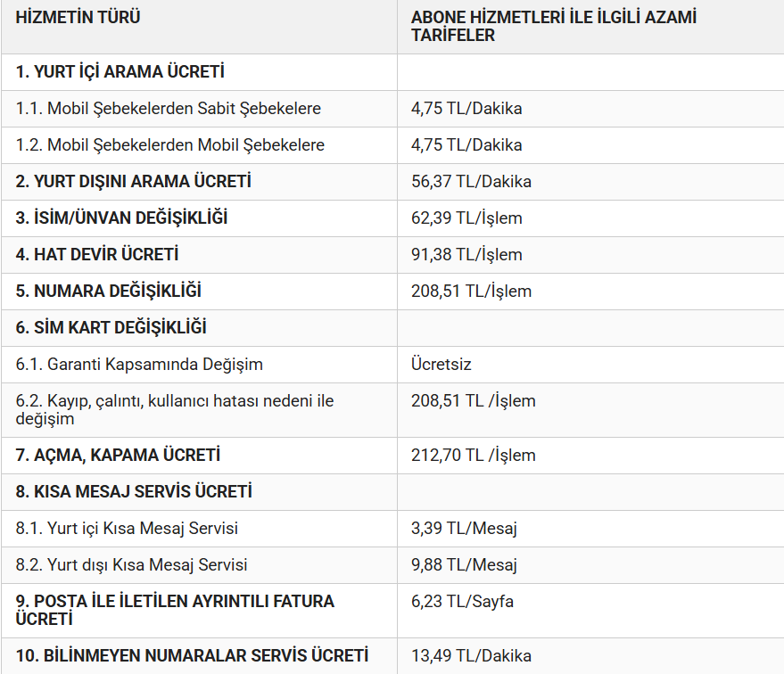The image size is (784, 674).
Task: Click the HİZMETİN TÜRÜ column header
Action: tap(78, 17)
